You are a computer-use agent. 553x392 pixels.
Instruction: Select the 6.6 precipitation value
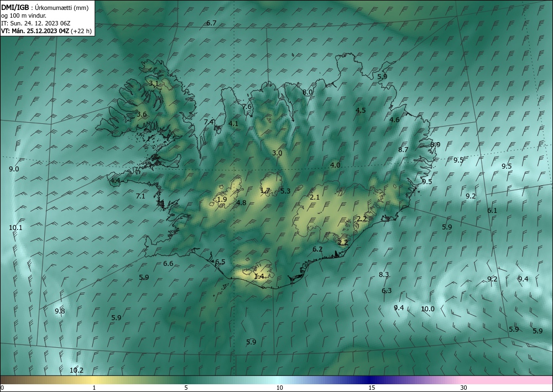[x=168, y=264]
